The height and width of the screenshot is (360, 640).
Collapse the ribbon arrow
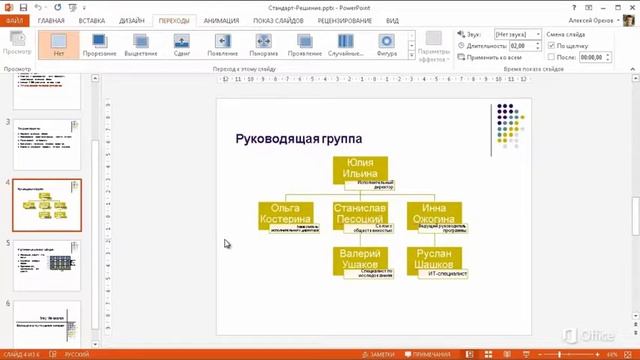pyautogui.click(x=632, y=69)
